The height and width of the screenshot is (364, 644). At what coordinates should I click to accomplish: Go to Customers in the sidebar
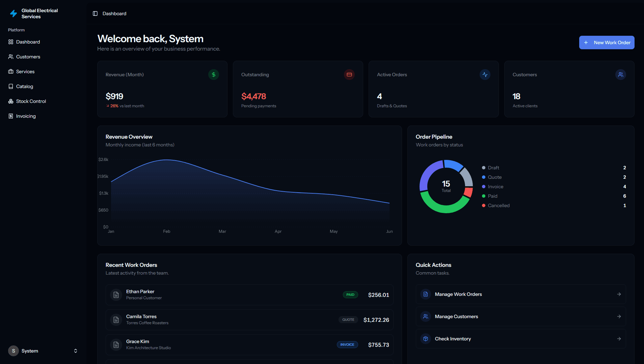(x=43, y=57)
